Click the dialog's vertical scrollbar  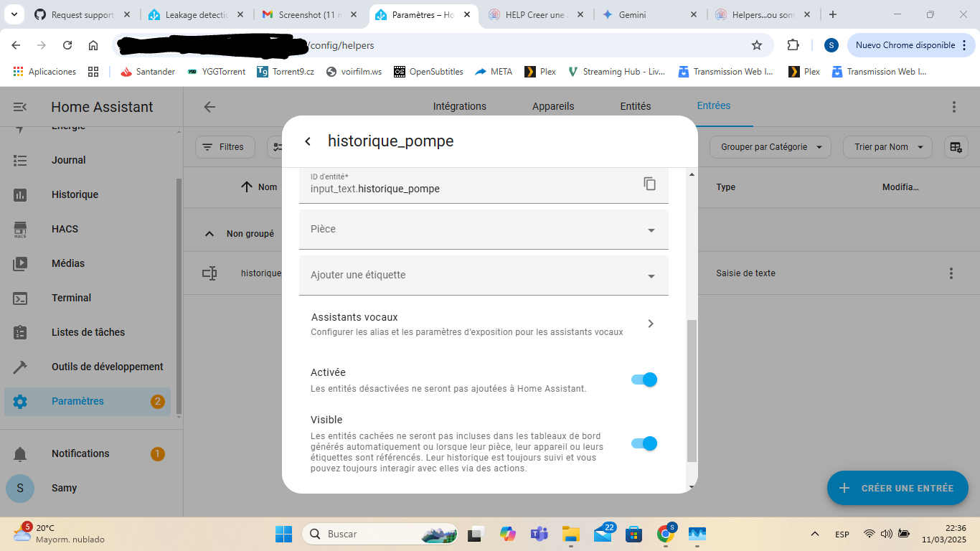[692, 391]
